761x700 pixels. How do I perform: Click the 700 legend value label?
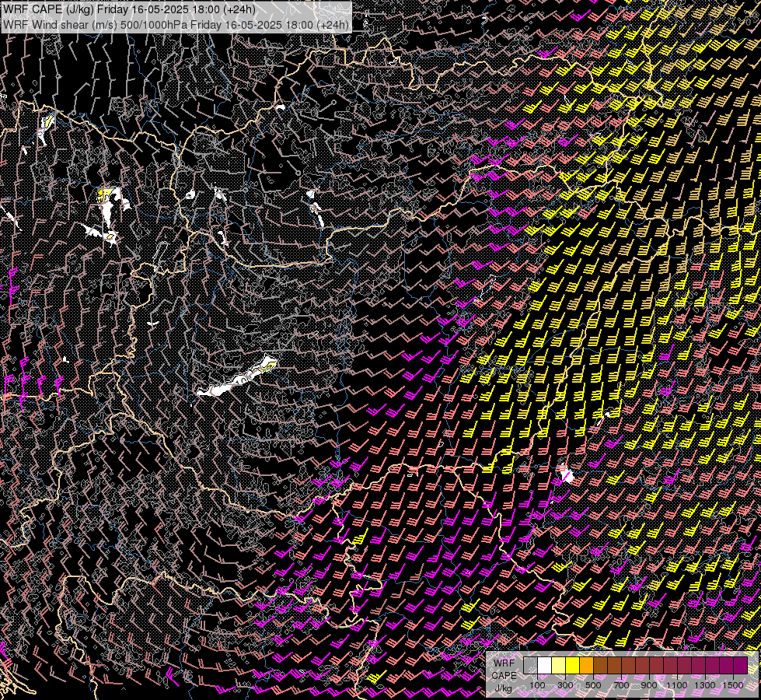point(621,685)
